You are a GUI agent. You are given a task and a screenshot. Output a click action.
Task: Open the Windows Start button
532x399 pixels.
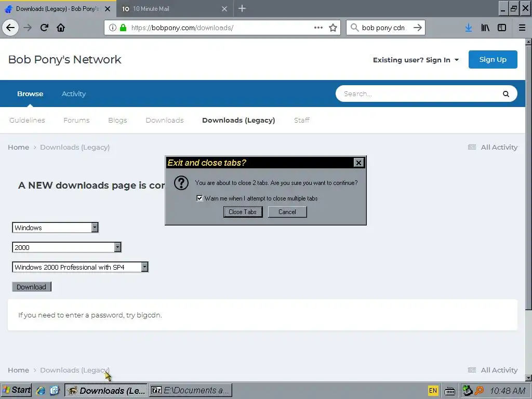pyautogui.click(x=16, y=390)
